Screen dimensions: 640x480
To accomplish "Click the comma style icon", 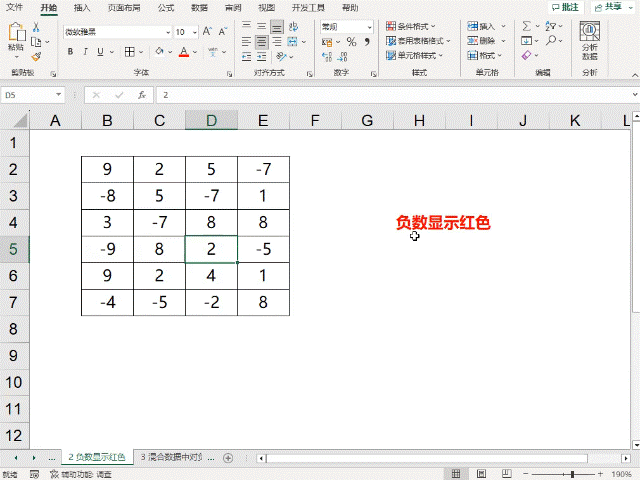I will click(367, 42).
